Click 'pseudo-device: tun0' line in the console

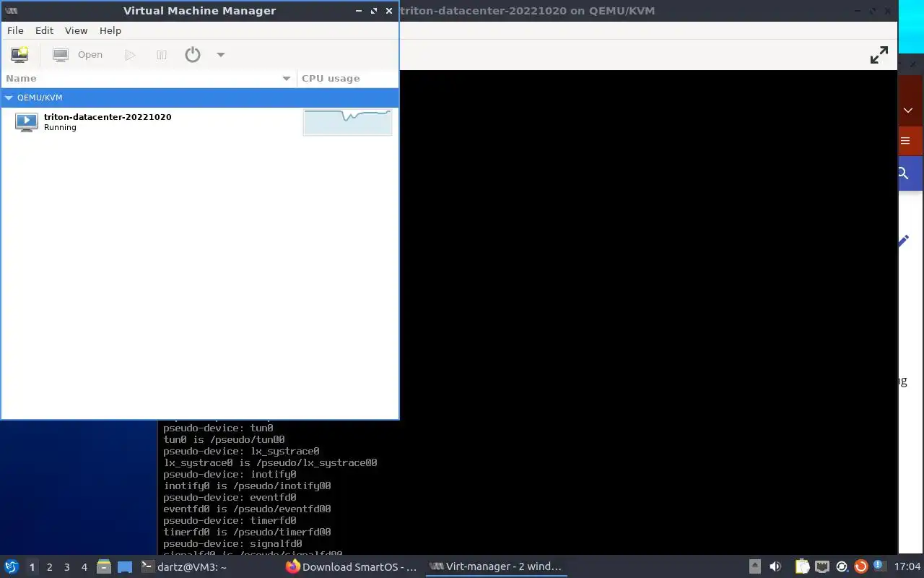pyautogui.click(x=218, y=428)
